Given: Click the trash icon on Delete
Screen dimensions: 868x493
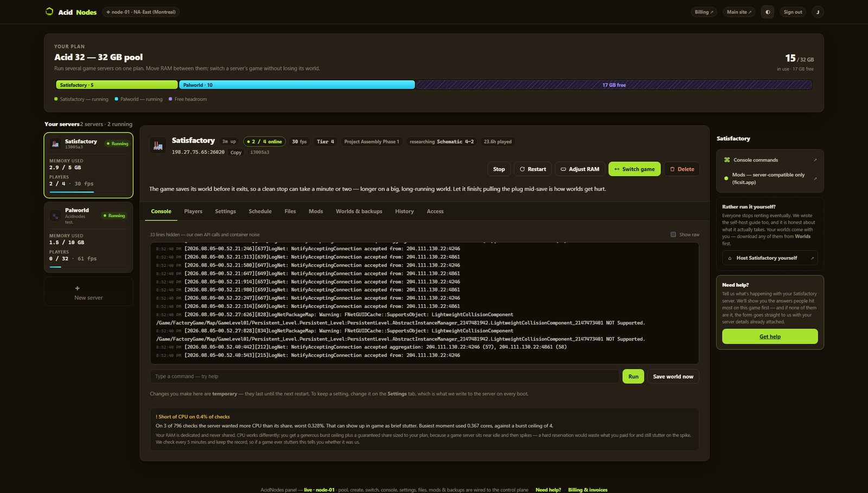Looking at the screenshot, I should tap(672, 169).
